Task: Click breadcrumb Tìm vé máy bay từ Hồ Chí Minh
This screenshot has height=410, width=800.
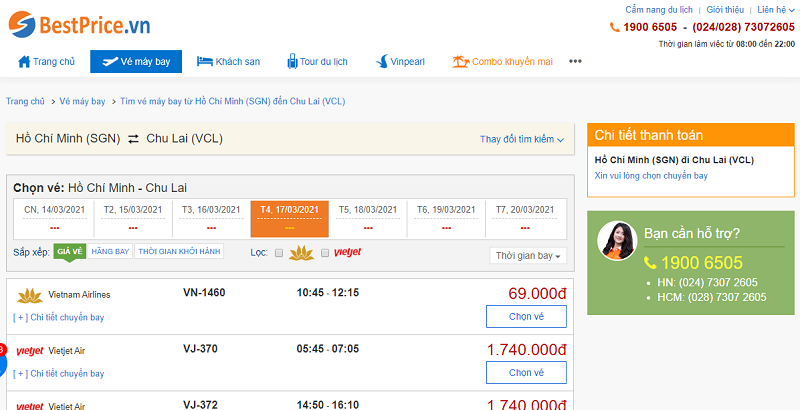Action: (233, 101)
